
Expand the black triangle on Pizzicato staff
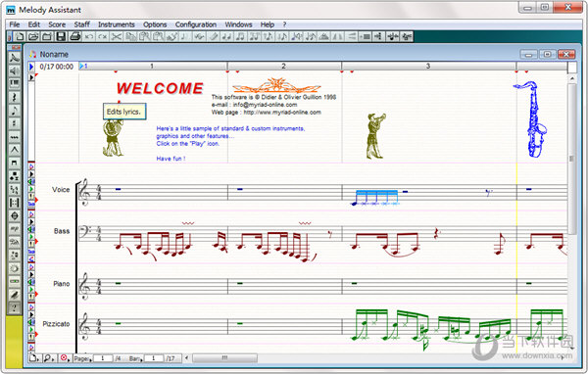[x=31, y=315]
